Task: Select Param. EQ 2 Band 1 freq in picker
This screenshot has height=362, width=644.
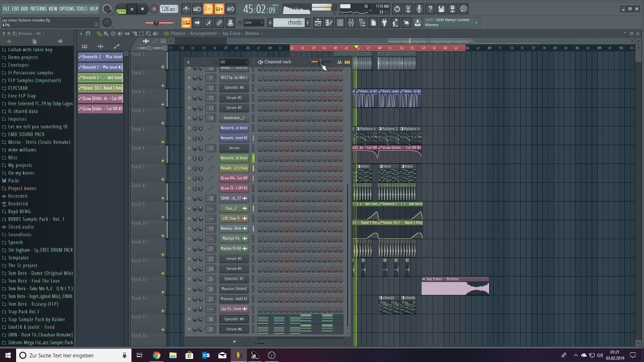Action: pyautogui.click(x=101, y=88)
